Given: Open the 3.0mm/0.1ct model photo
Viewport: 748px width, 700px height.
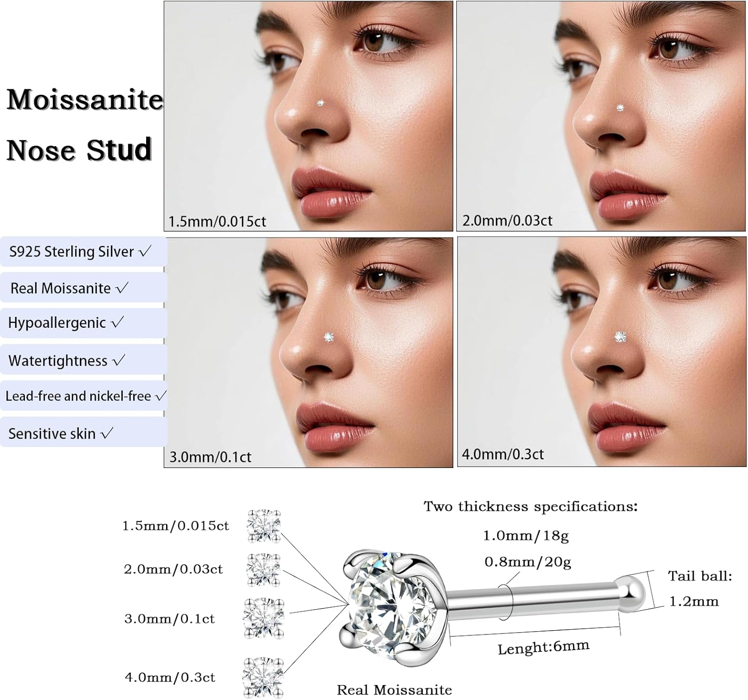Looking at the screenshot, I should 309,352.
